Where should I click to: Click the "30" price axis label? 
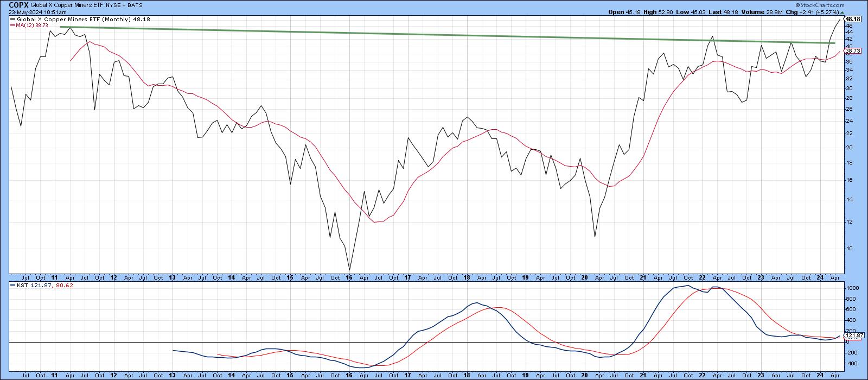click(x=848, y=88)
